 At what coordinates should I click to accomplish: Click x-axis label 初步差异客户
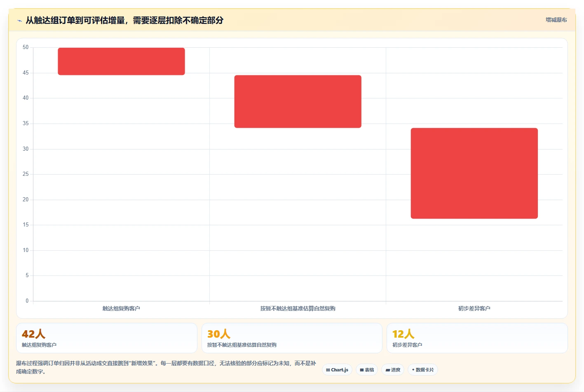(474, 308)
